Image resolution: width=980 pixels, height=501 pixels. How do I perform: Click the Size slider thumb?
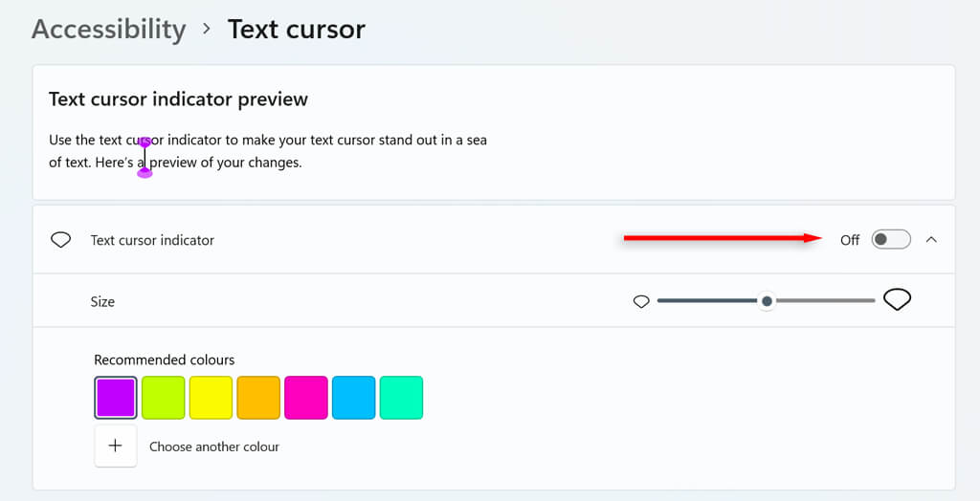point(767,301)
